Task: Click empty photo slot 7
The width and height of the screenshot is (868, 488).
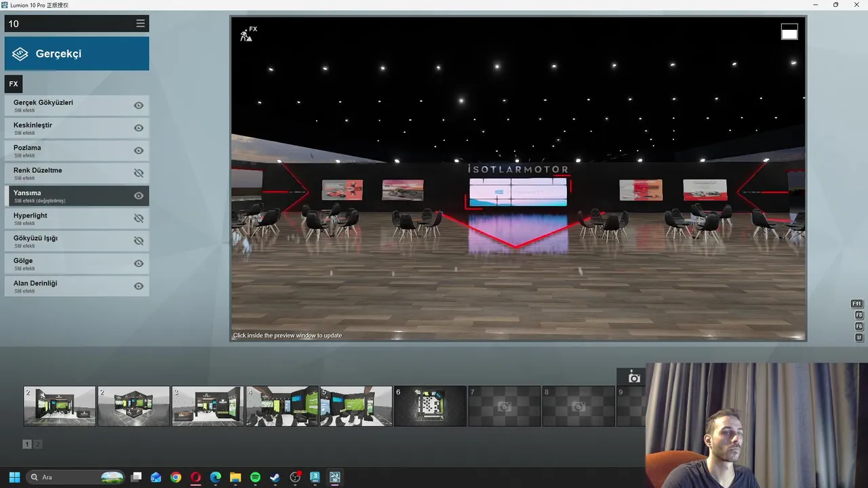Action: point(504,406)
